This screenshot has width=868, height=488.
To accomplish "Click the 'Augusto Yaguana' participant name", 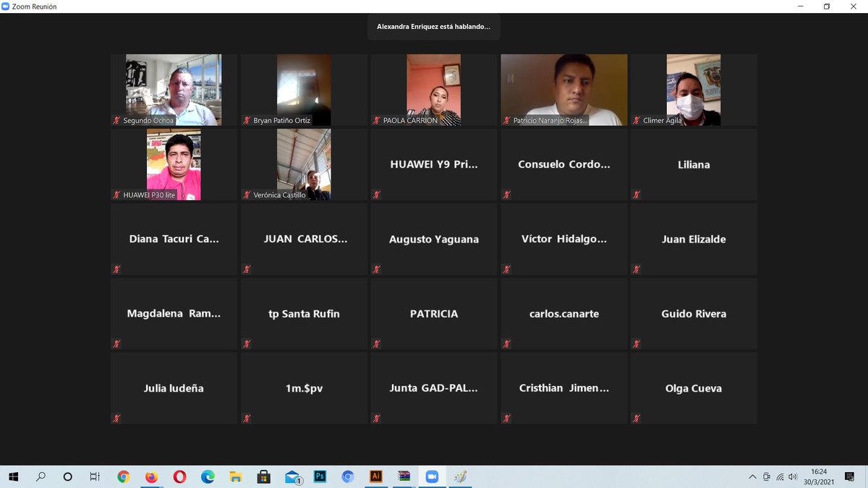I will pos(434,239).
